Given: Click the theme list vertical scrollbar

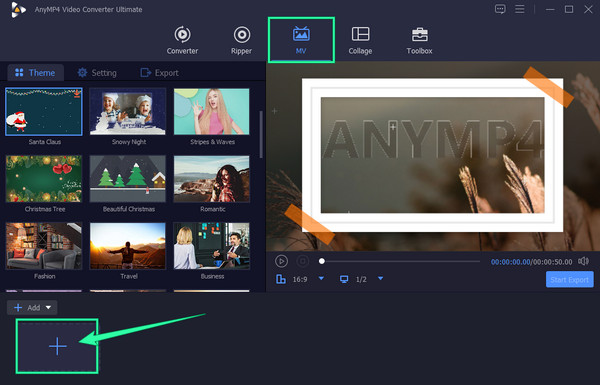Looking at the screenshot, I should [x=261, y=134].
